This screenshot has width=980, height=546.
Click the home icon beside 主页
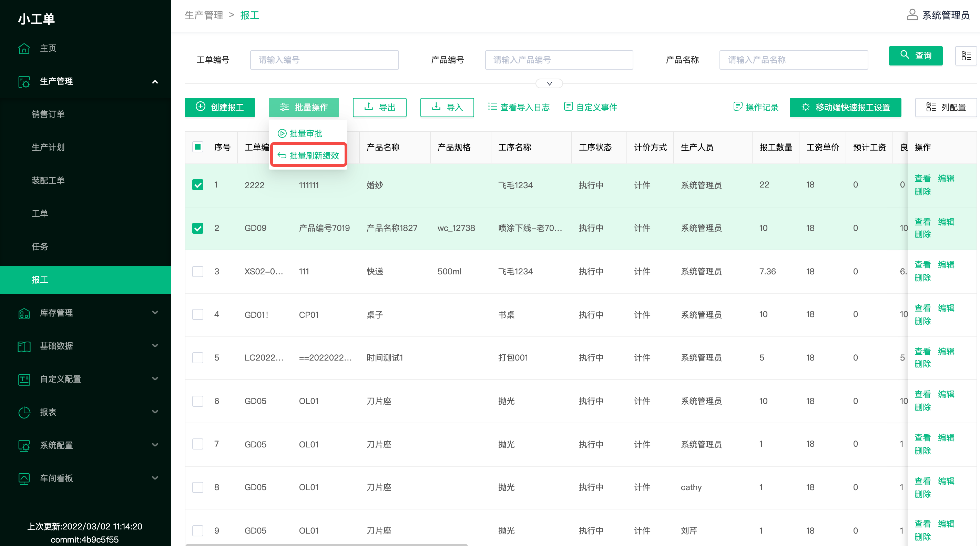(x=24, y=48)
